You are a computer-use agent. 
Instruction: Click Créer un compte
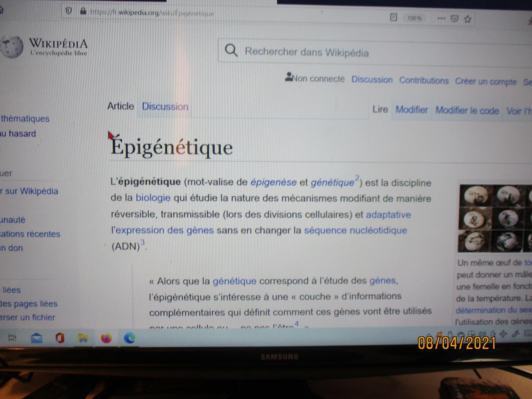[x=486, y=81]
